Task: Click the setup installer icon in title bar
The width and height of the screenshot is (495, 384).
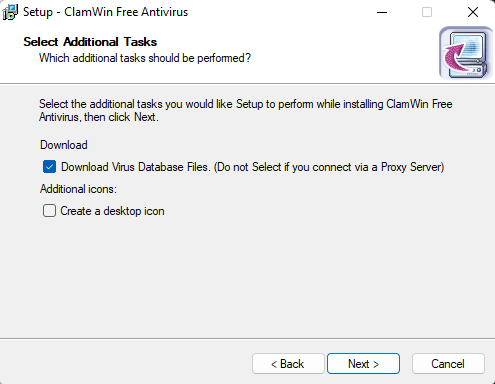Action: pyautogui.click(x=10, y=12)
